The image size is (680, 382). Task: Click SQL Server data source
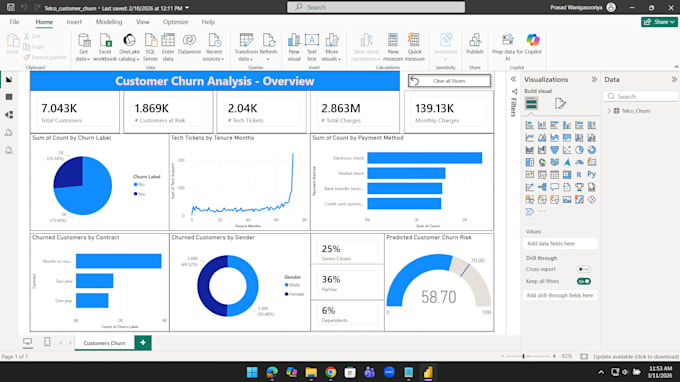click(150, 47)
